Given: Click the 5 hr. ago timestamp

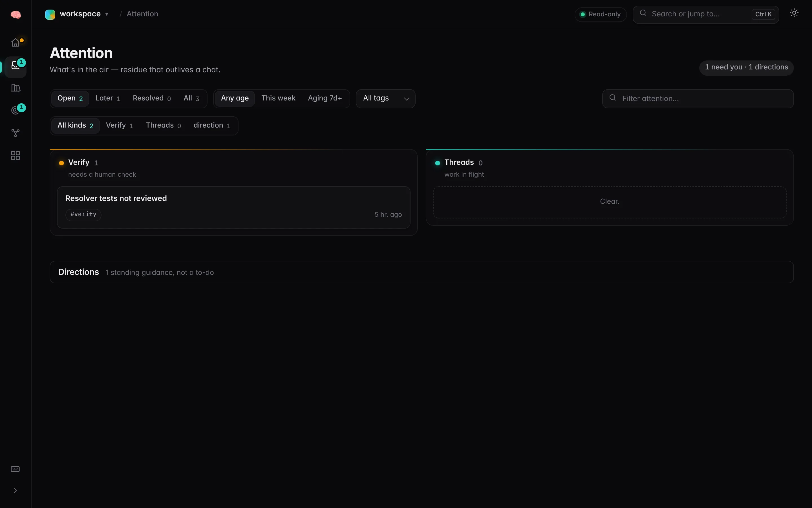Looking at the screenshot, I should 388,214.
